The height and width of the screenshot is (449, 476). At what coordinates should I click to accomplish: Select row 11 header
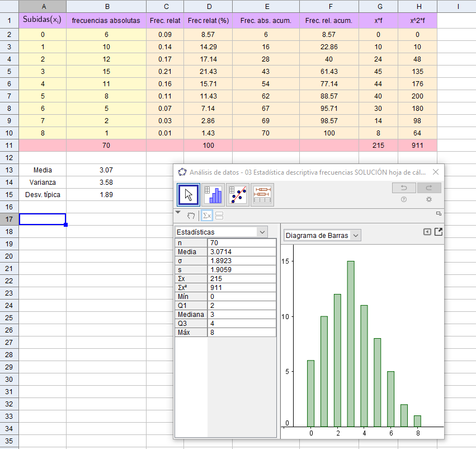(x=9, y=145)
